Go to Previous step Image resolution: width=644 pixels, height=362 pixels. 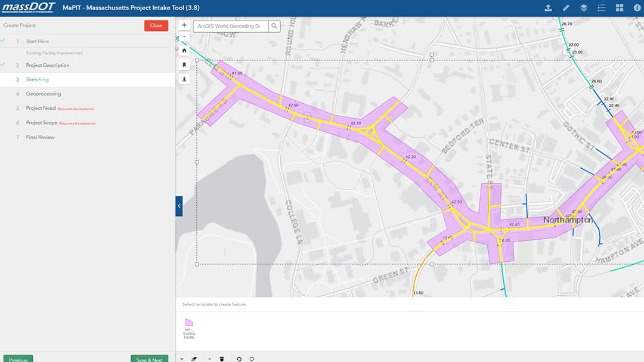tap(18, 358)
